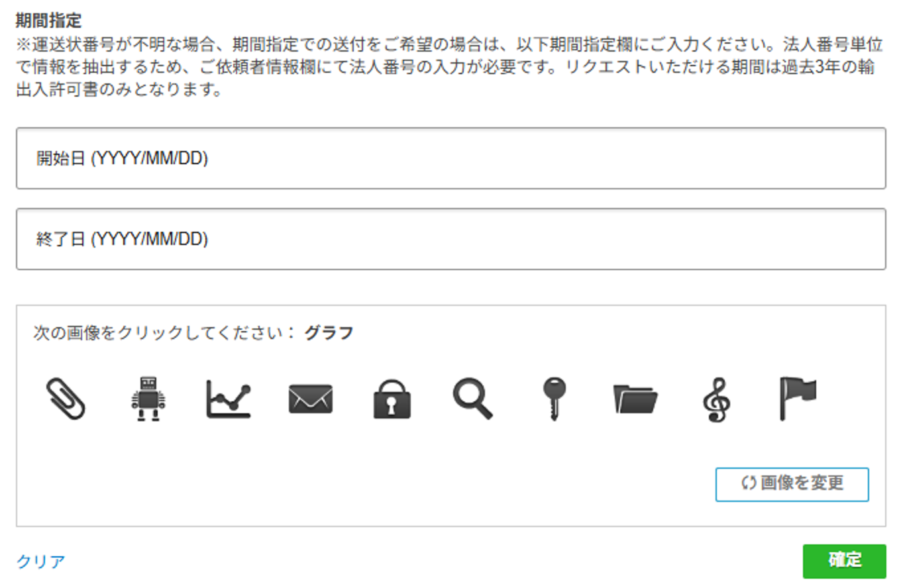Focus the 終了日 end date field
This screenshot has height=588, width=901.
(x=450, y=239)
